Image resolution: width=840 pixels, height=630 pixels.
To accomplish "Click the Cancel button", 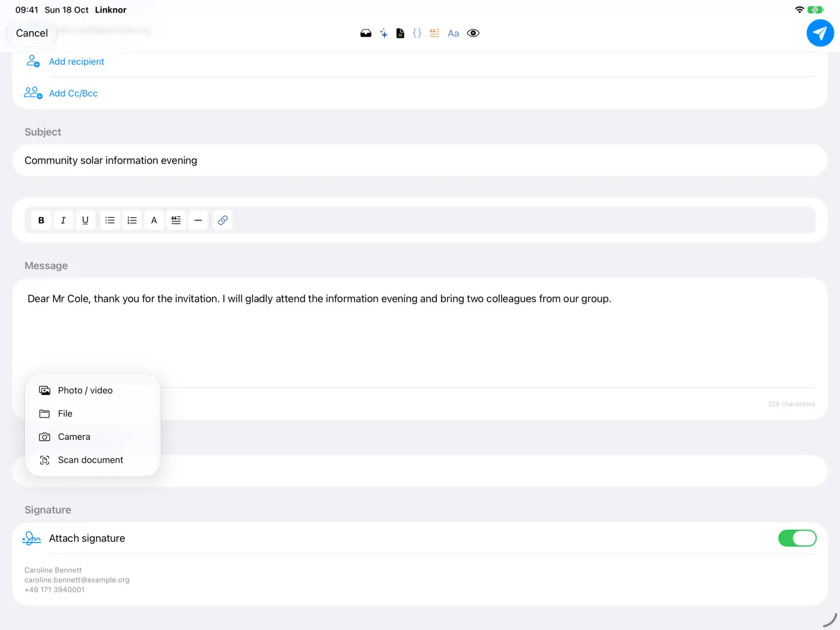I will (x=32, y=33).
